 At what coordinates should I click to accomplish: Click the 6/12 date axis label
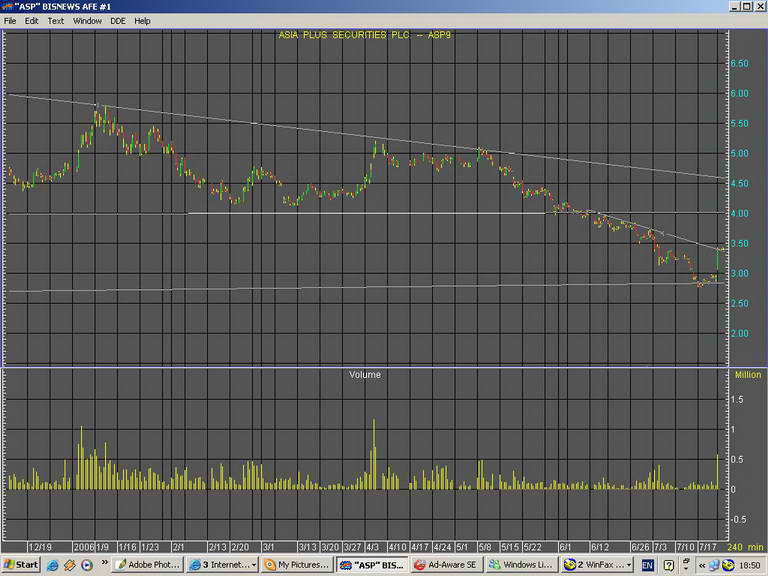(600, 547)
